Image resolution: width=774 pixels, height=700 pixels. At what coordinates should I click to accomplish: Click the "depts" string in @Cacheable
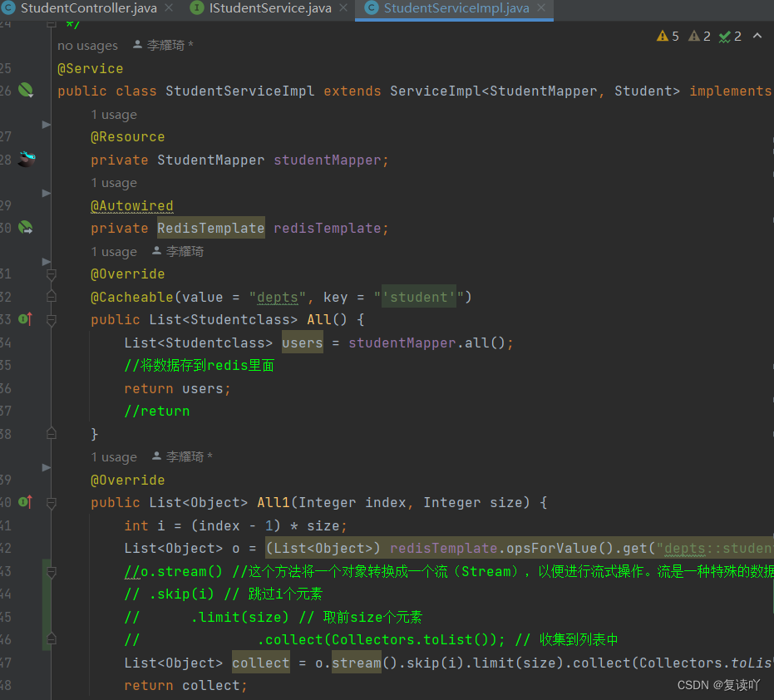pyautogui.click(x=278, y=297)
